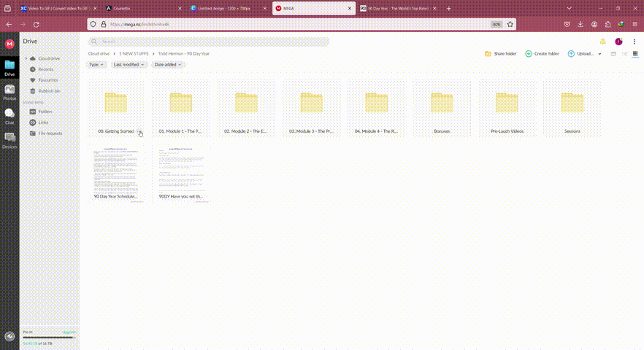Open the three-dot more menu

click(634, 42)
